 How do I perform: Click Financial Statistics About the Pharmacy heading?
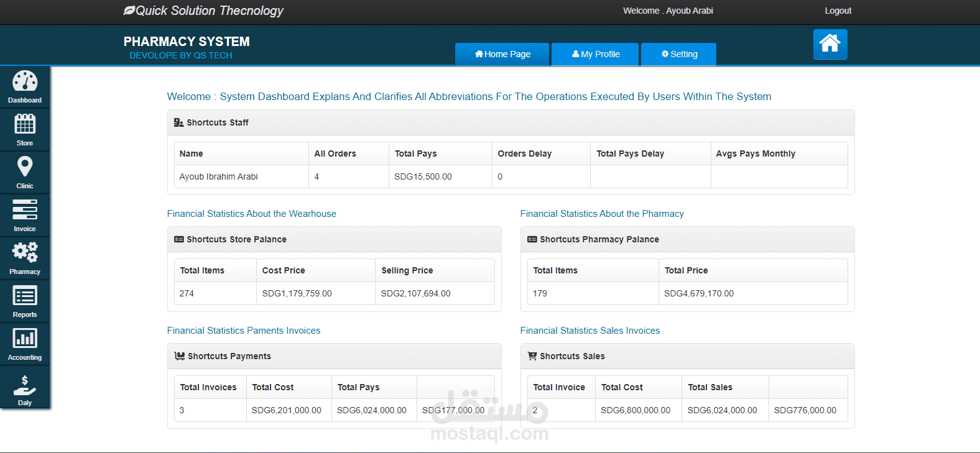tap(602, 214)
